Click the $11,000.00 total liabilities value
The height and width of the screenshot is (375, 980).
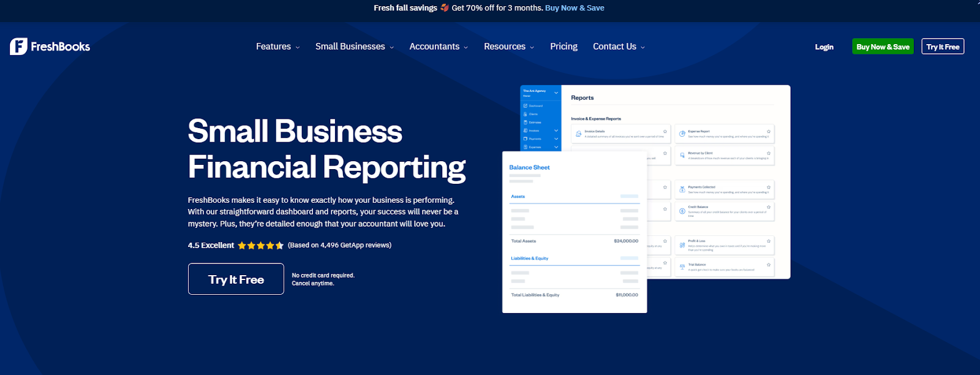(x=627, y=295)
